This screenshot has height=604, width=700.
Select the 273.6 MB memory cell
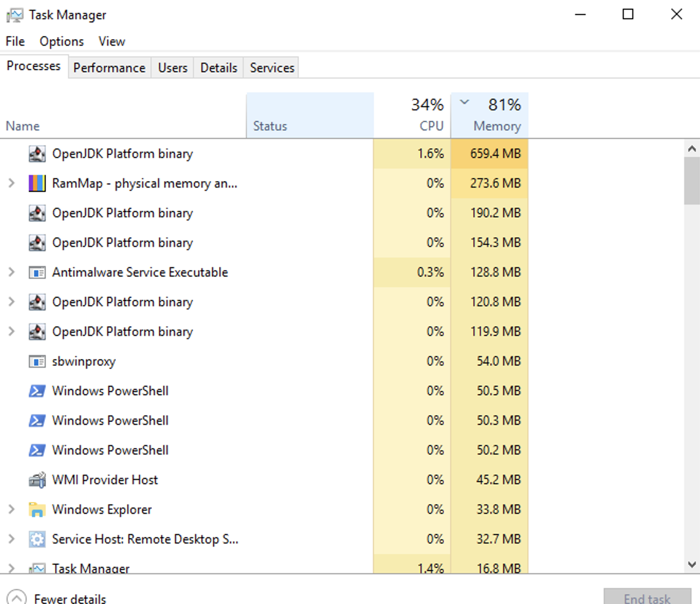490,183
